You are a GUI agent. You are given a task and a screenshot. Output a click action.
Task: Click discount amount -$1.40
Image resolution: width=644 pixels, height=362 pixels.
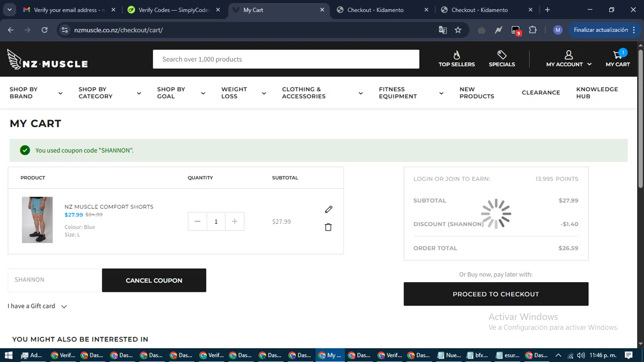tap(569, 224)
